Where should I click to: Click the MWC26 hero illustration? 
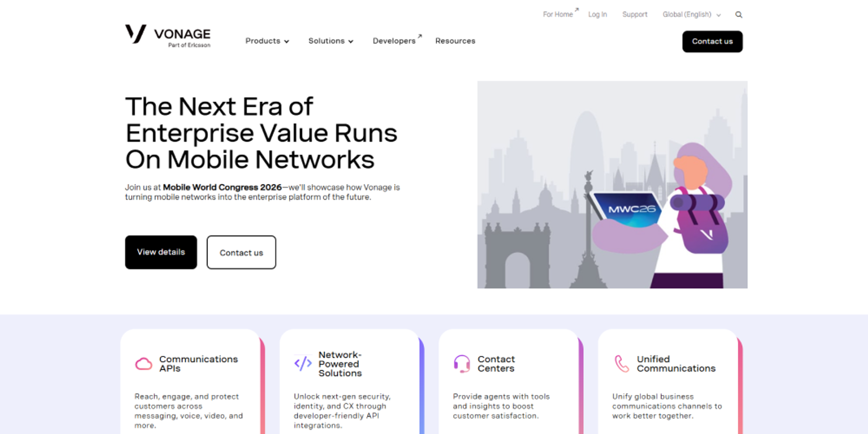[x=612, y=184]
